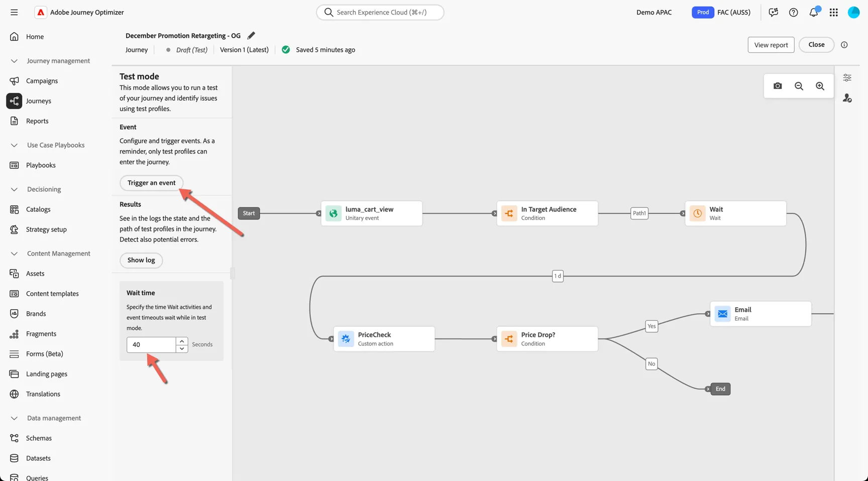Click the Path1 label on the canvas
This screenshot has height=481, width=868.
click(x=639, y=213)
